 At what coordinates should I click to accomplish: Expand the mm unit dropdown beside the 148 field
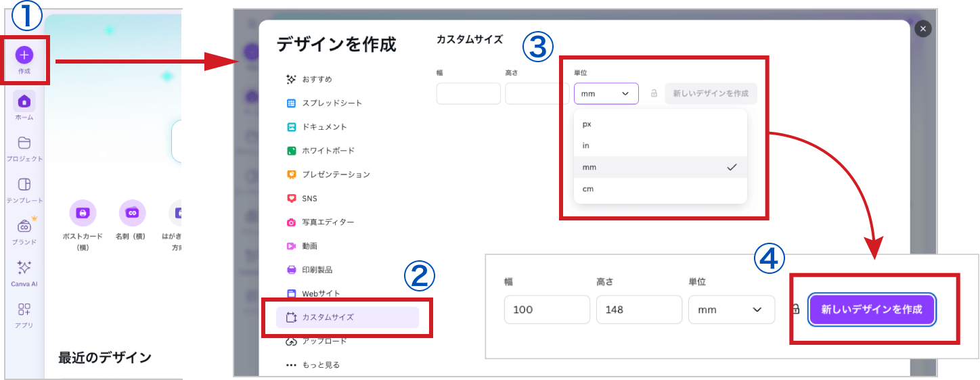click(731, 310)
